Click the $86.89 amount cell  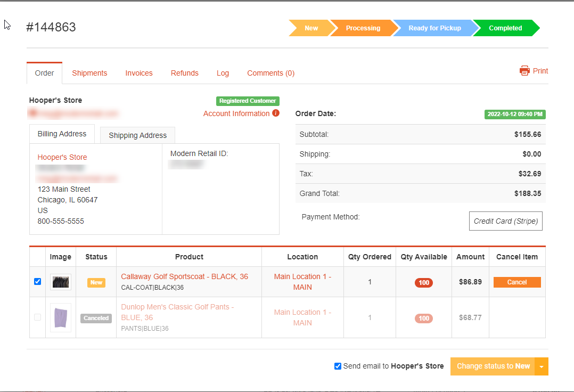pyautogui.click(x=470, y=282)
